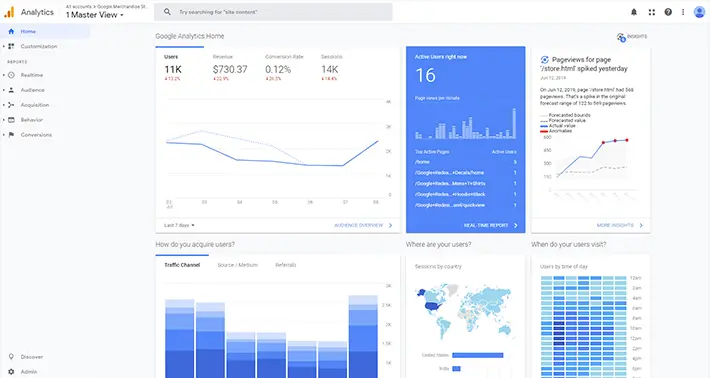Click arrow beside Audience Overview
This screenshot has width=710, height=378.
coord(390,225)
